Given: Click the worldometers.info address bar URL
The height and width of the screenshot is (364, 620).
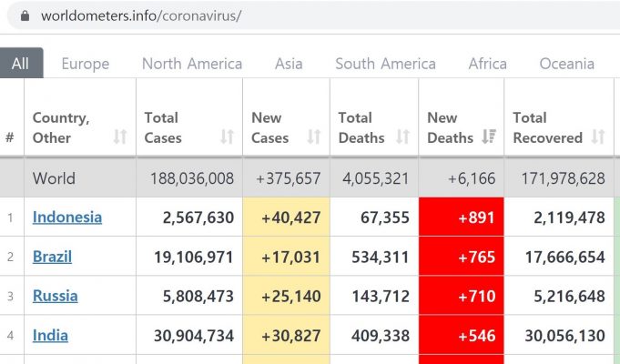Looking at the screenshot, I should point(141,15).
